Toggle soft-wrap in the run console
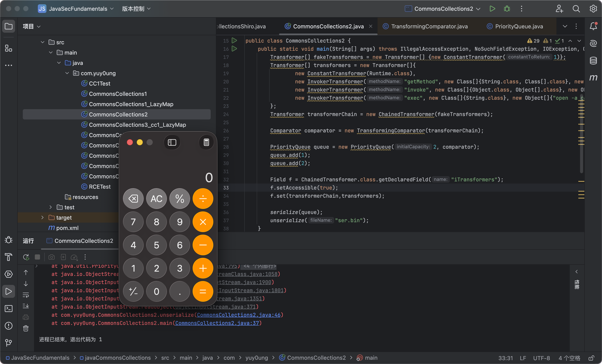This screenshot has height=364, width=602. pos(26,295)
